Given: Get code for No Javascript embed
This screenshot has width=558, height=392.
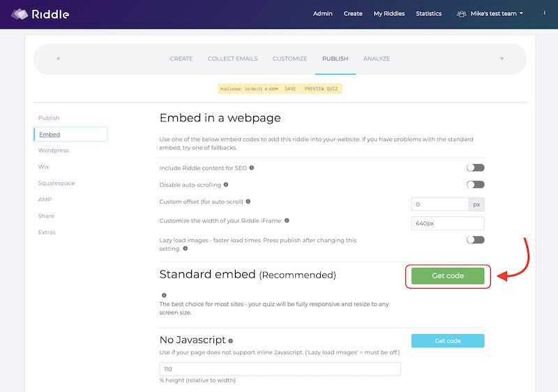Looking at the screenshot, I should 448,341.
